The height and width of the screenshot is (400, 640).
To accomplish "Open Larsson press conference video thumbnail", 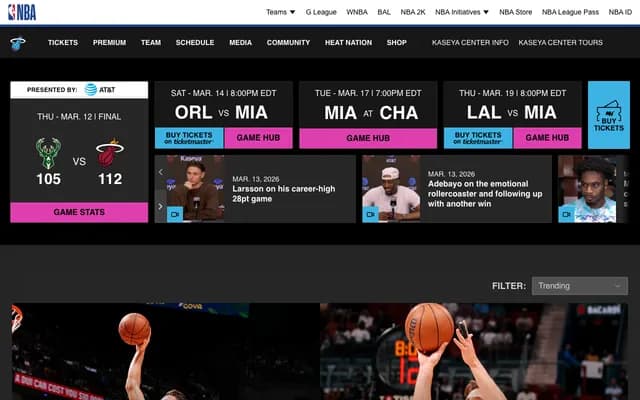I will 195,189.
